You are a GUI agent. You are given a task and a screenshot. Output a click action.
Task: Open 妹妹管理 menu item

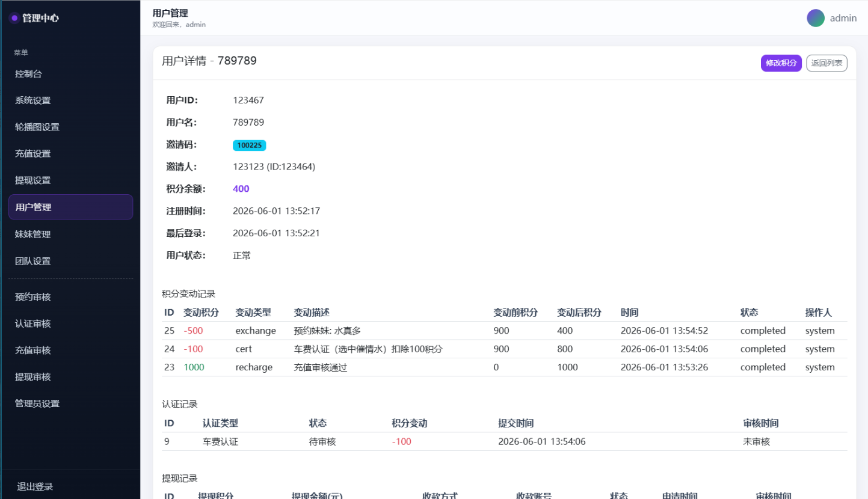click(x=70, y=234)
